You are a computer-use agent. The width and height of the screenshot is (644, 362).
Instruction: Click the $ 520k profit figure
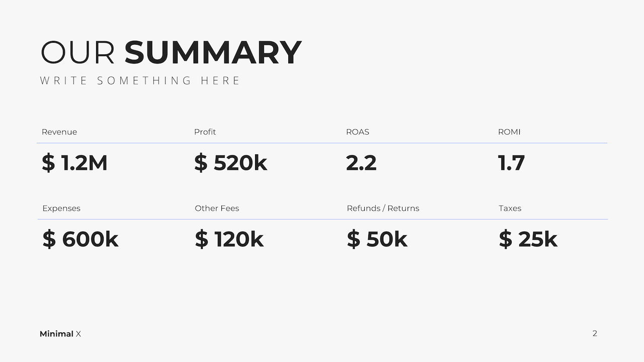click(x=230, y=163)
